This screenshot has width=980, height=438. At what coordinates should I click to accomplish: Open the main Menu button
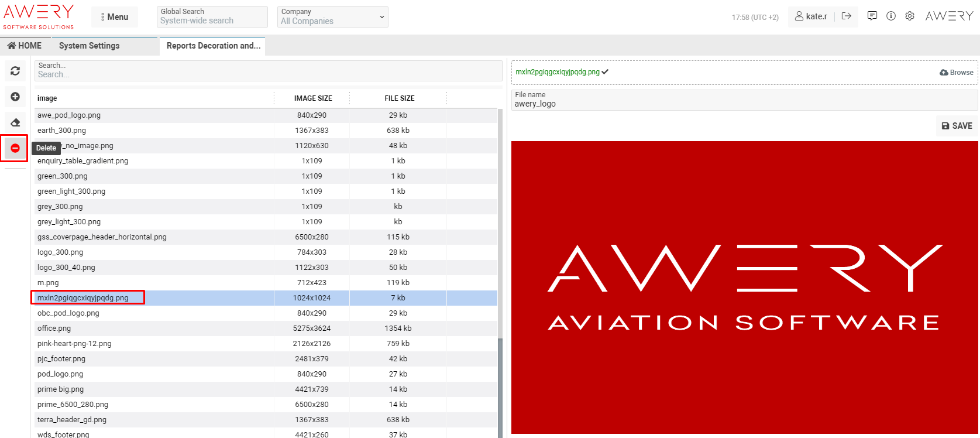pos(115,17)
